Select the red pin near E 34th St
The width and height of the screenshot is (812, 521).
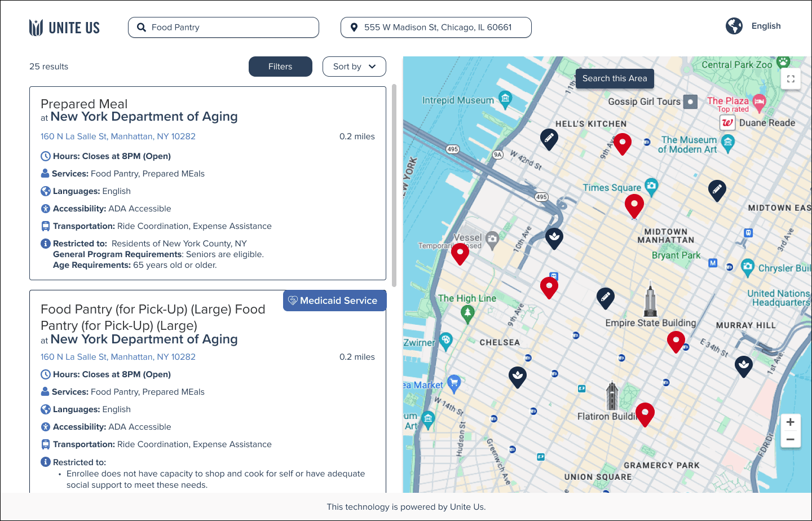676,342
